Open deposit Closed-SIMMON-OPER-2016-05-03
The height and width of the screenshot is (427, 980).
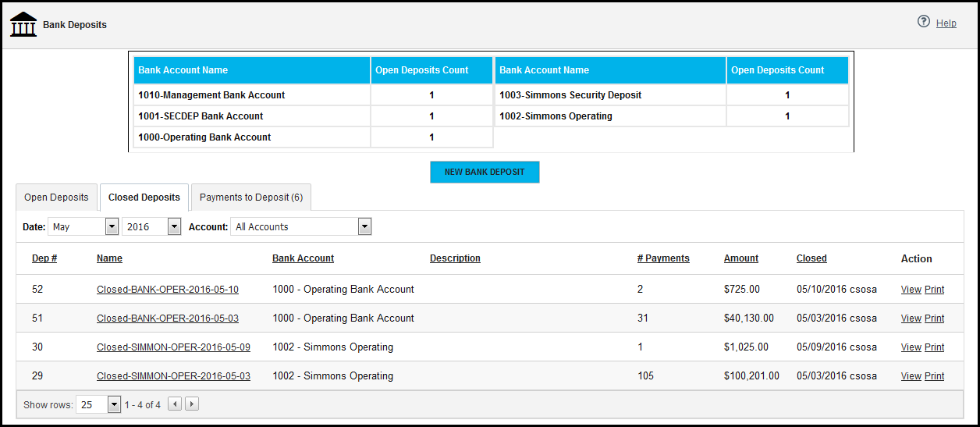coord(173,376)
